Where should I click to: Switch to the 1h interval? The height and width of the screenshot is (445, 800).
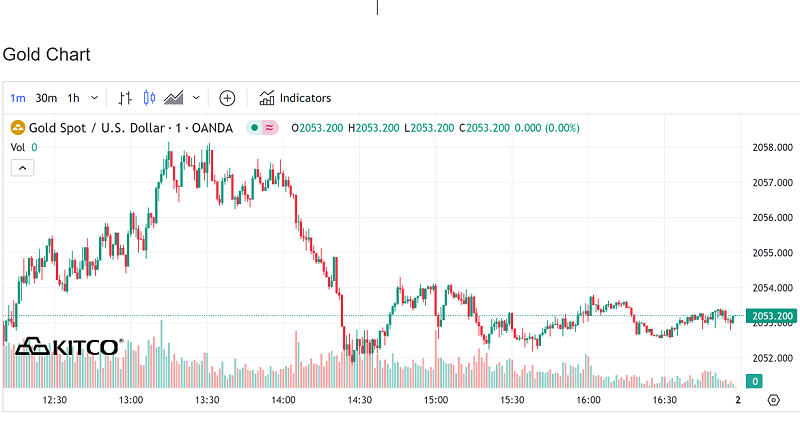pos(73,98)
